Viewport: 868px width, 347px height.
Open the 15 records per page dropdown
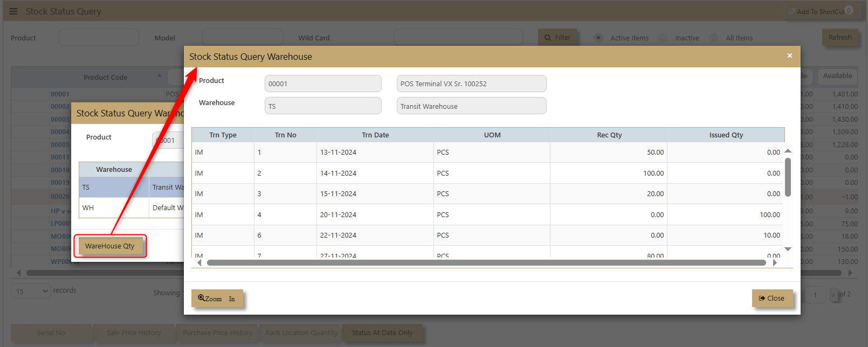point(31,291)
